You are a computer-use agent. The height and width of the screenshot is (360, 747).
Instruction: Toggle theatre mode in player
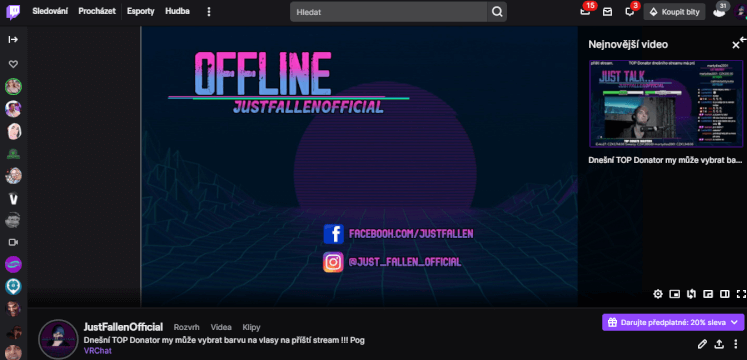[x=725, y=294]
